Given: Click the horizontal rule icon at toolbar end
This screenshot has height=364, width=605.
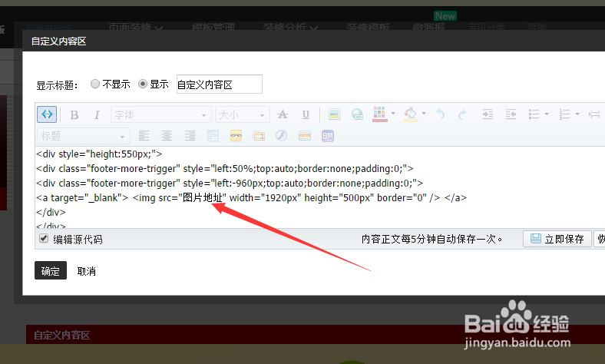Looking at the screenshot, I should 594,114.
